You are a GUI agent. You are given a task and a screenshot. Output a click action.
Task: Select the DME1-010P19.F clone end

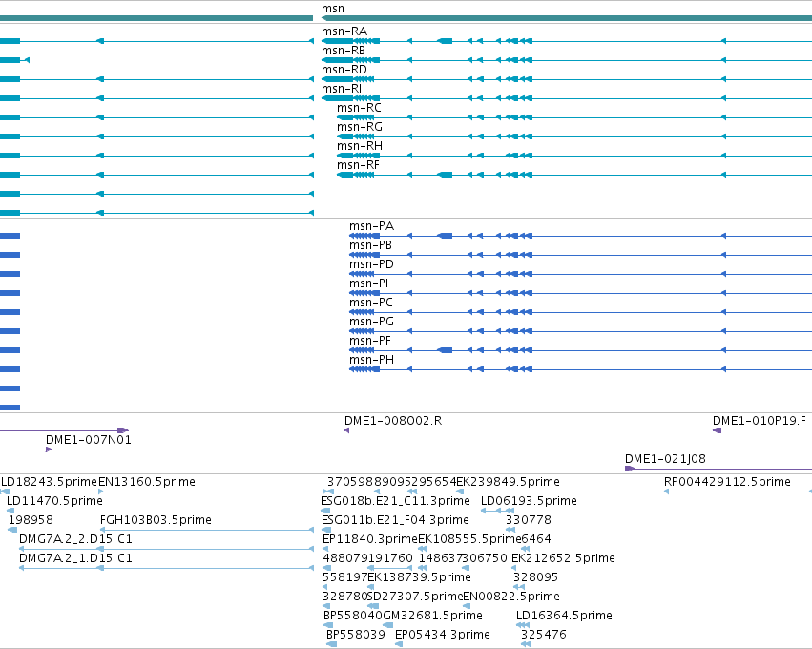pos(760,422)
